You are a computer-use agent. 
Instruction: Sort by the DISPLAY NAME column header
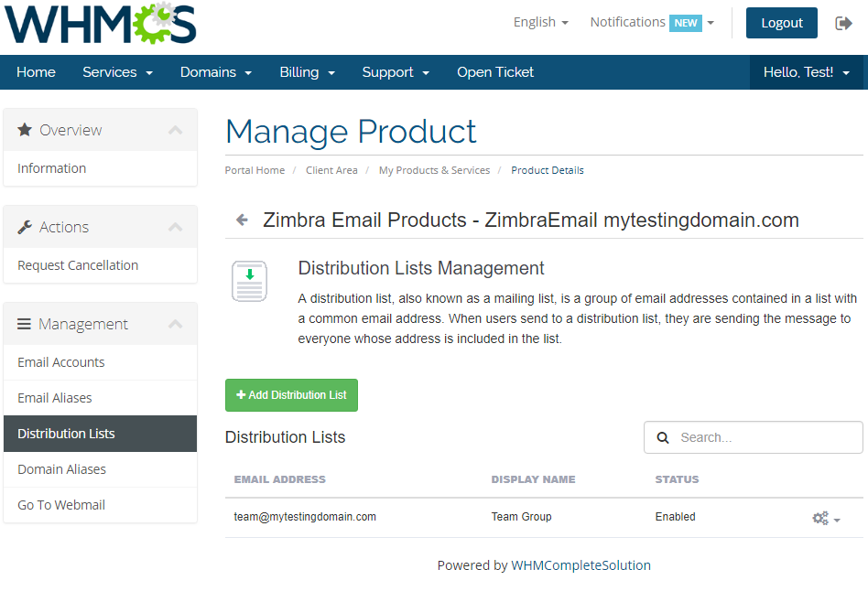[x=533, y=479]
